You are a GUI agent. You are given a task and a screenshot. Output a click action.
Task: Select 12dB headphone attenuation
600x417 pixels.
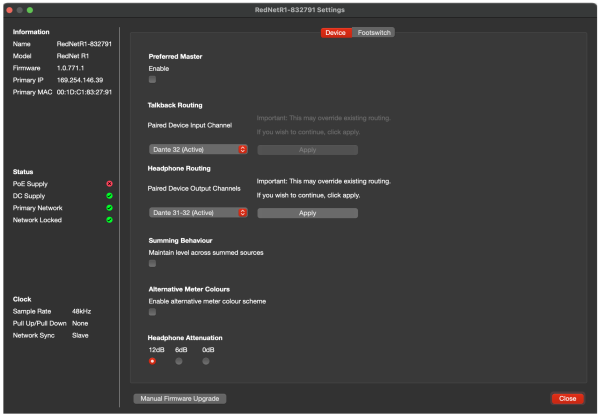[x=152, y=361]
